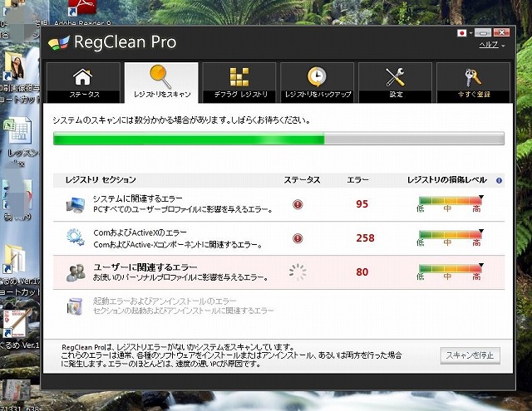The width and height of the screenshot is (532, 411).
Task: Click the レジストリの損傷レベル column header
Action: pos(447,180)
